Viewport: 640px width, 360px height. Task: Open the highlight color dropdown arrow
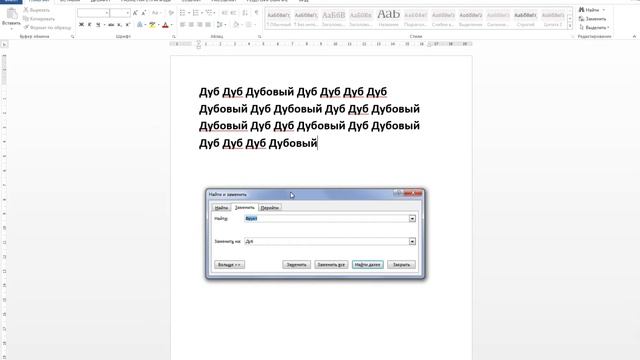tap(158, 25)
